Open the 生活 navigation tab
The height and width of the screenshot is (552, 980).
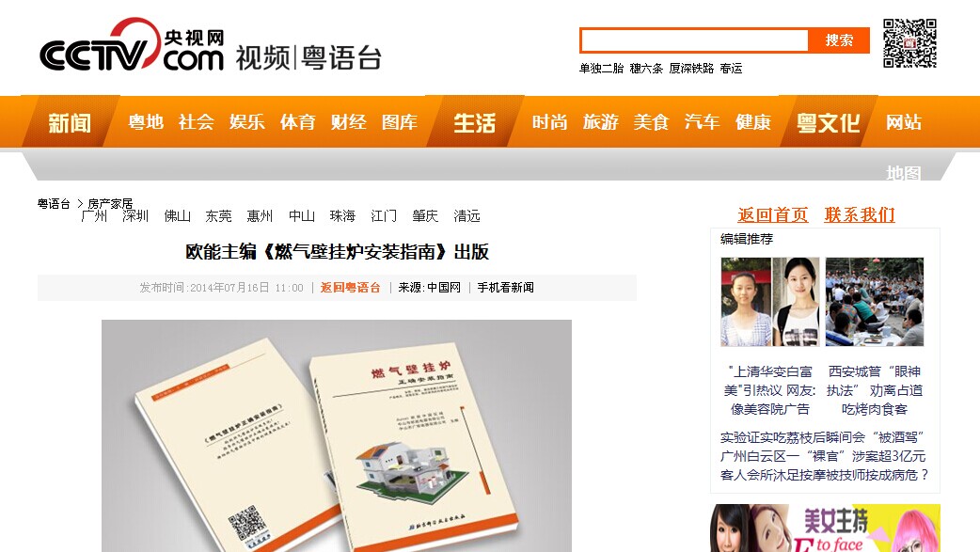[474, 122]
